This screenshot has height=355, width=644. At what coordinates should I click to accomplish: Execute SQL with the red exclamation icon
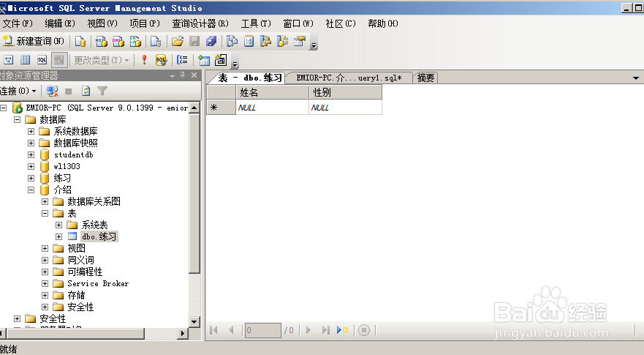[x=144, y=60]
